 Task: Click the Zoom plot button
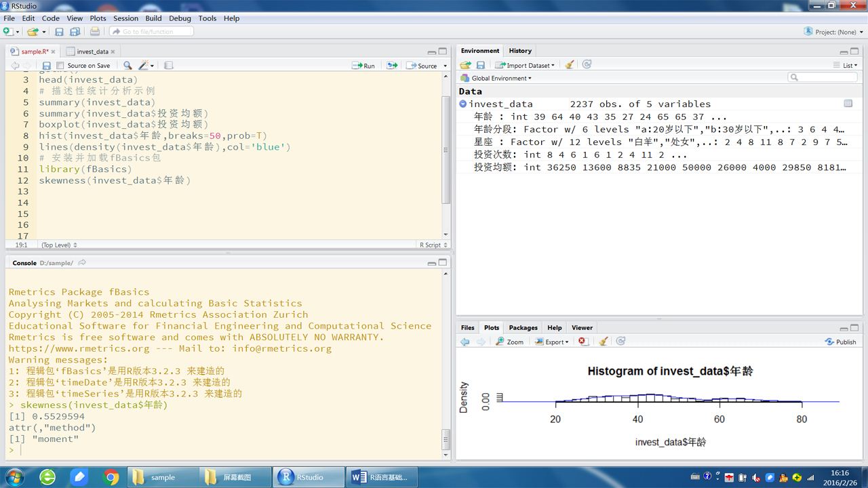[x=509, y=342]
